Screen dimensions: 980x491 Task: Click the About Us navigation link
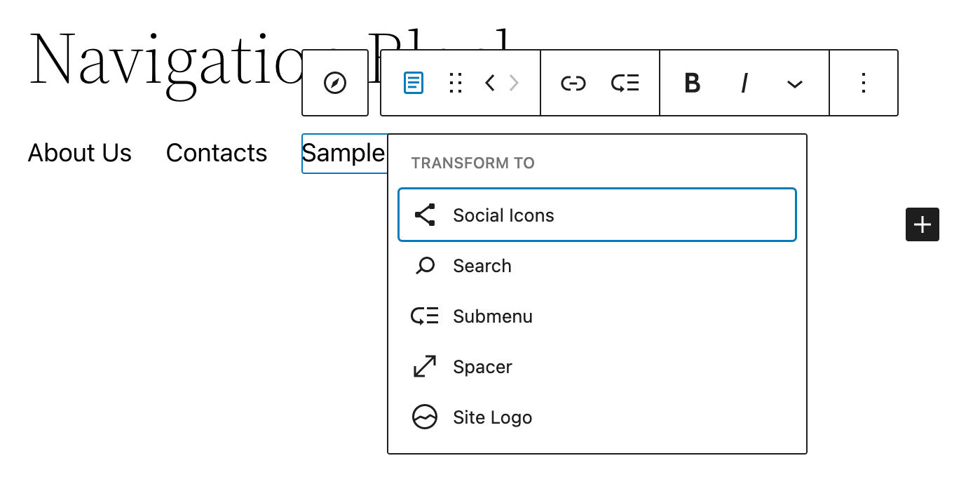(x=80, y=153)
